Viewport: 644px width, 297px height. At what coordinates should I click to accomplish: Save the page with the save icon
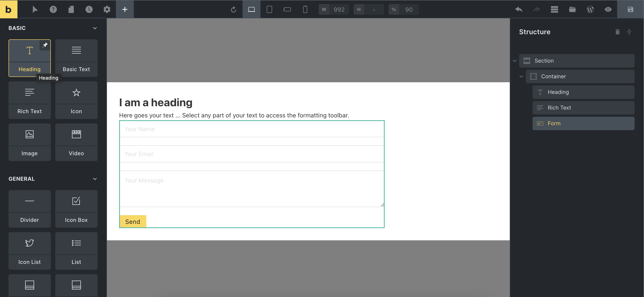tap(630, 9)
